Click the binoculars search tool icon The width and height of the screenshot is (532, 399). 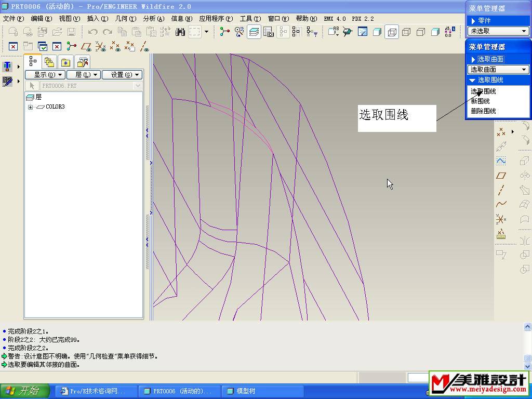click(x=180, y=32)
